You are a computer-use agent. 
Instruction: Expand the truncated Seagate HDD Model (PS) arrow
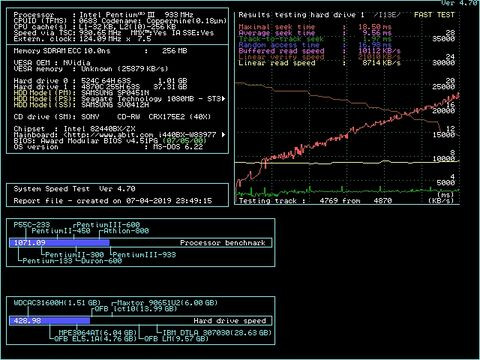[x=223, y=99]
